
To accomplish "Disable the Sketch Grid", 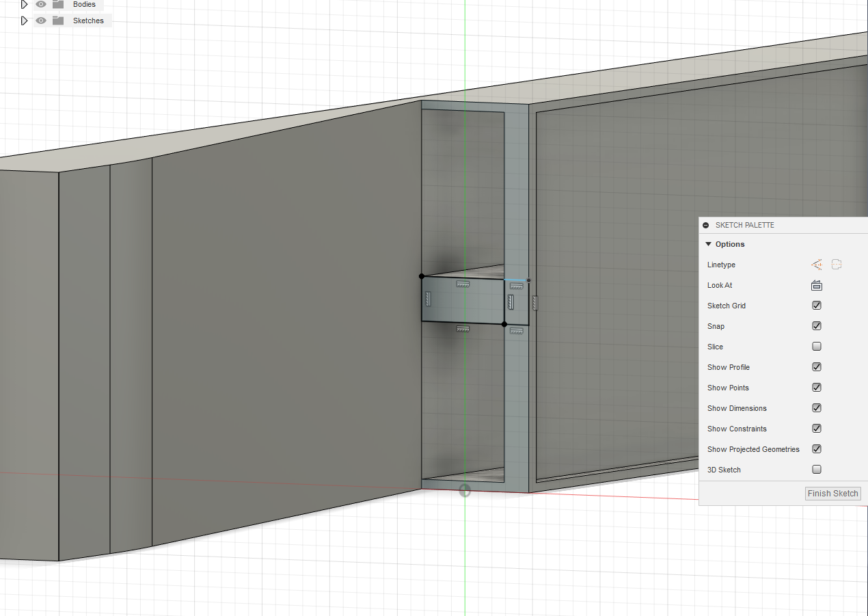I will [816, 305].
